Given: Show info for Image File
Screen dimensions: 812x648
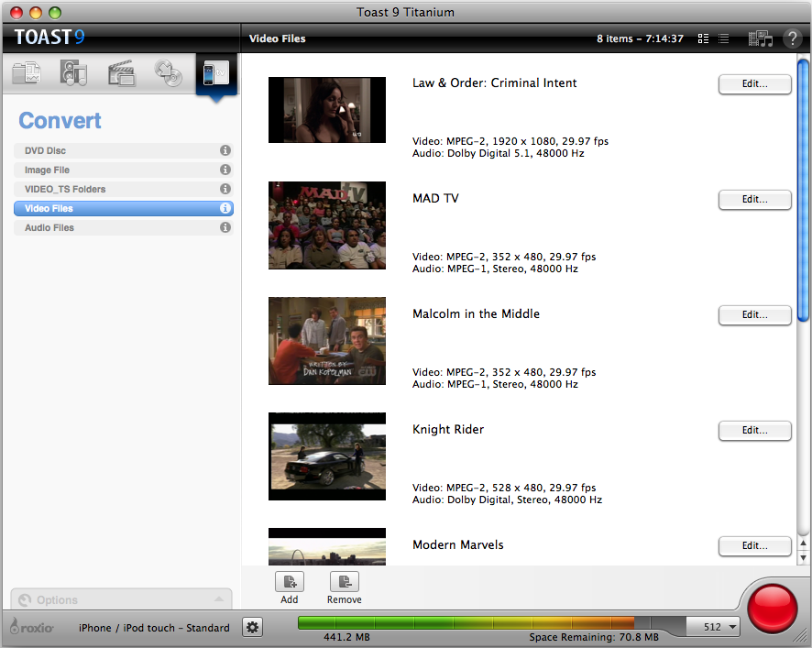Looking at the screenshot, I should (225, 170).
